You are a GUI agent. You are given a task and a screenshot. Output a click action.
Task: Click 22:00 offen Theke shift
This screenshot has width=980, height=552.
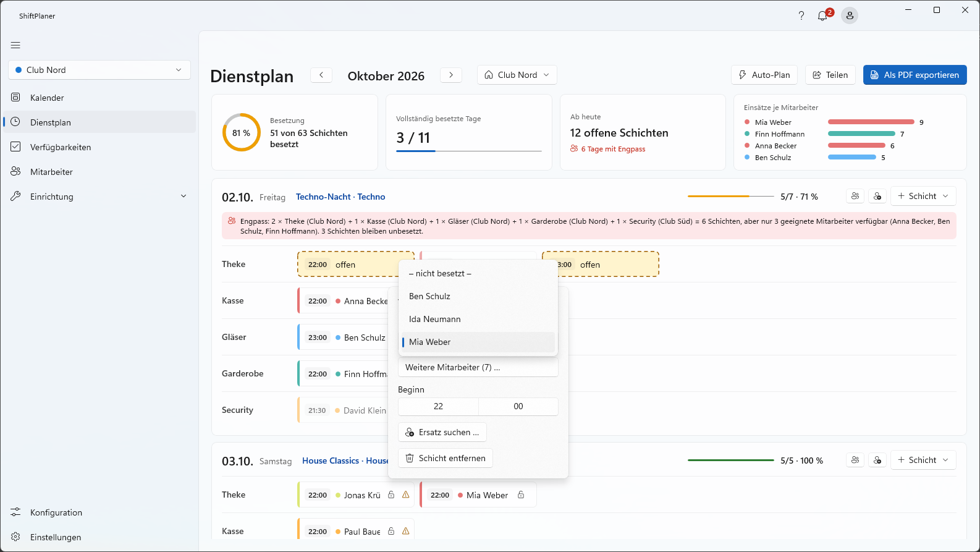pyautogui.click(x=348, y=264)
